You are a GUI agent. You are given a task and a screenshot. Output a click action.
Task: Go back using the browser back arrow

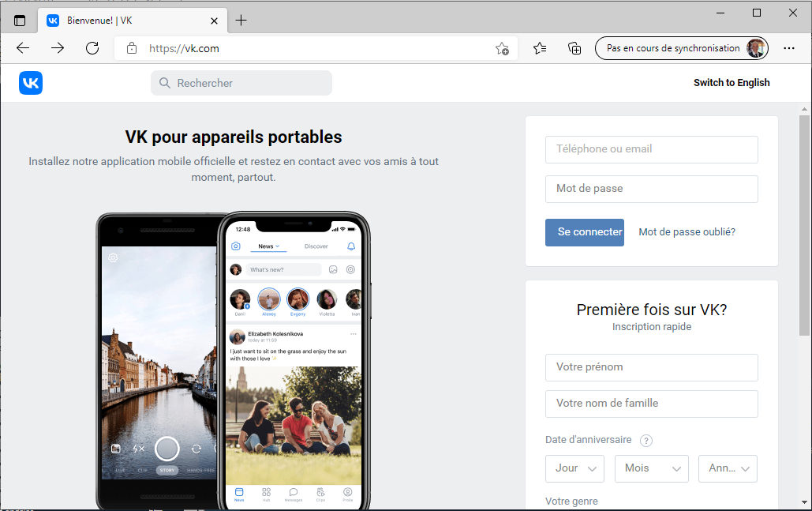tap(23, 48)
